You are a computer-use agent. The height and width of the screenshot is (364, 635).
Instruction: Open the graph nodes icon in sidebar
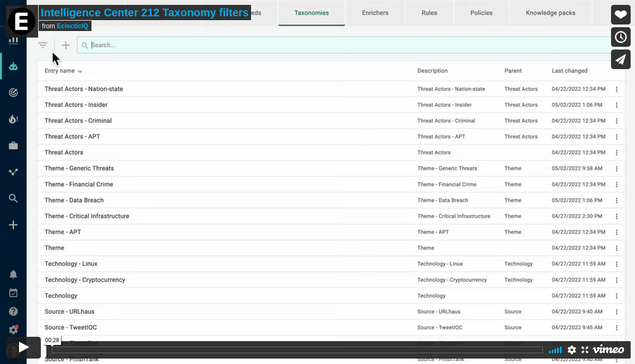[x=13, y=172]
